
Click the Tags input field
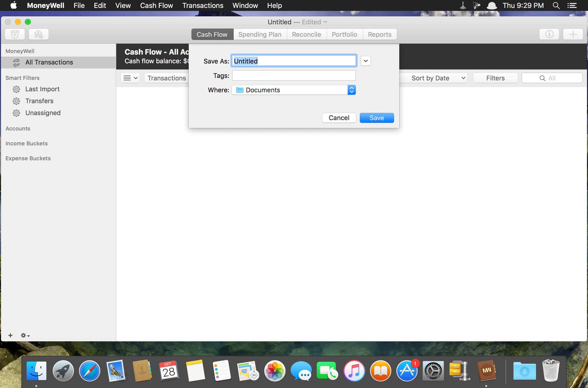coord(294,75)
